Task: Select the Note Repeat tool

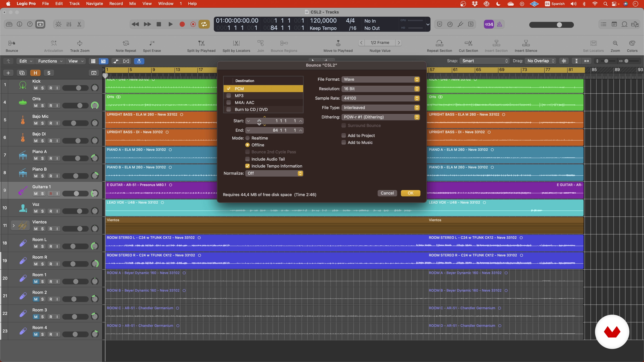Action: 126,43
